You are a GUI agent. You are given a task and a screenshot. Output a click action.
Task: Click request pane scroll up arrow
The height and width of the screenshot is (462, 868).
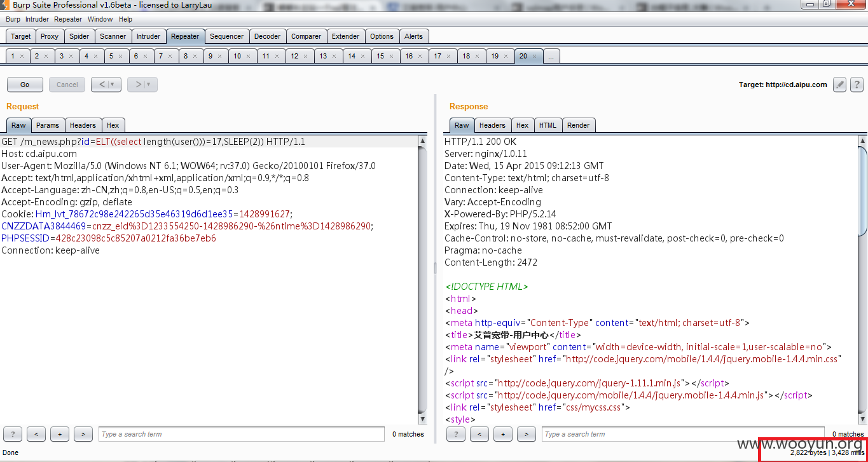click(422, 140)
